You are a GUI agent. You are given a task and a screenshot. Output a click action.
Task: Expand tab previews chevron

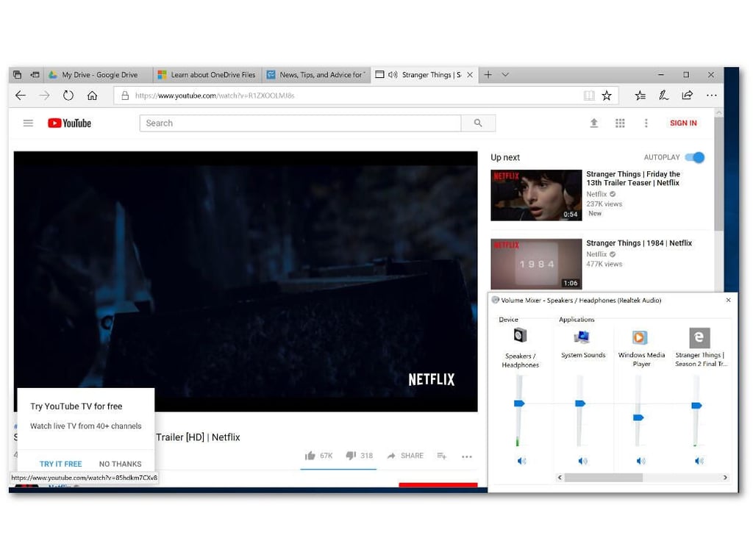(x=505, y=75)
